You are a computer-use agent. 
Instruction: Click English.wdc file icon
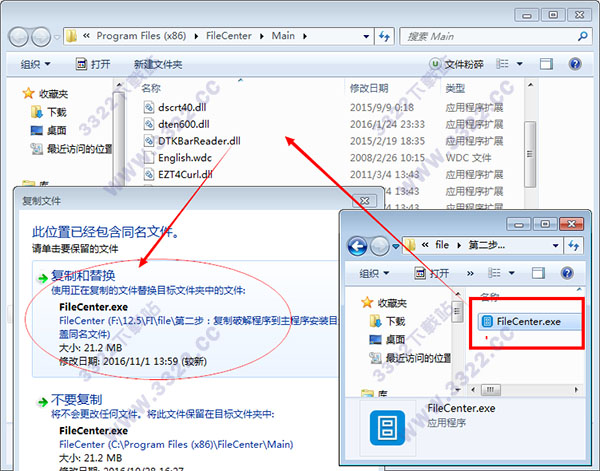click(148, 158)
